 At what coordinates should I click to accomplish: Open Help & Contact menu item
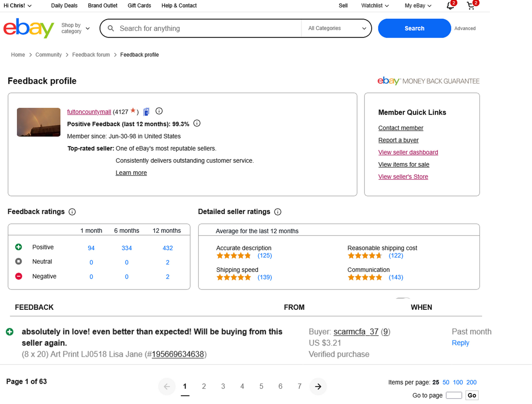[x=179, y=6]
